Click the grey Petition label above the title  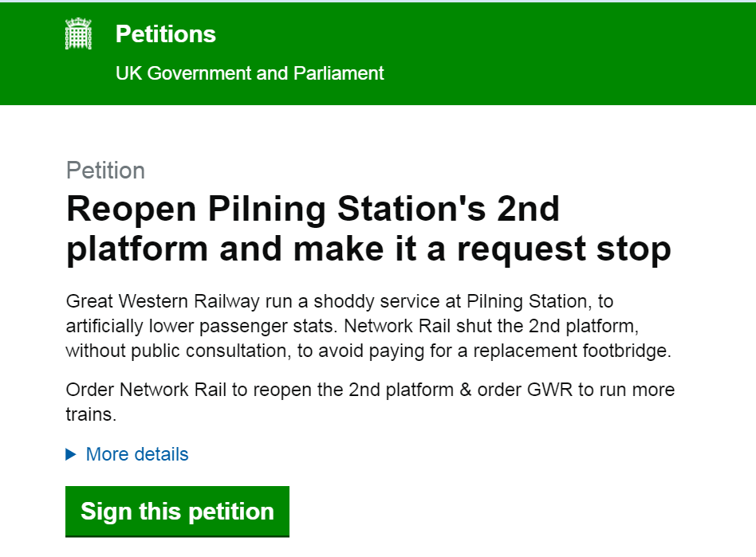105,171
